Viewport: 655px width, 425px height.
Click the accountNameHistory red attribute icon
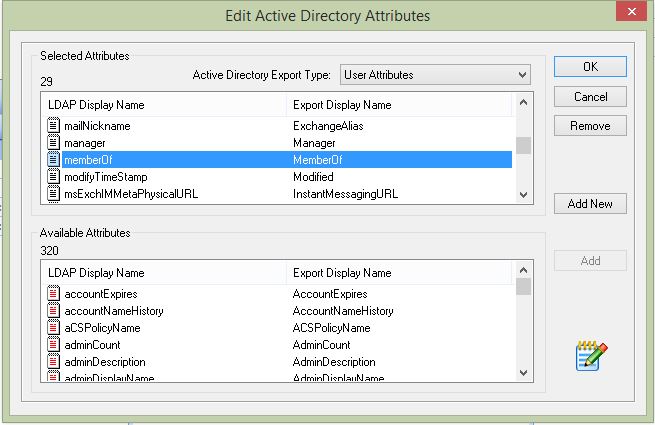(53, 310)
